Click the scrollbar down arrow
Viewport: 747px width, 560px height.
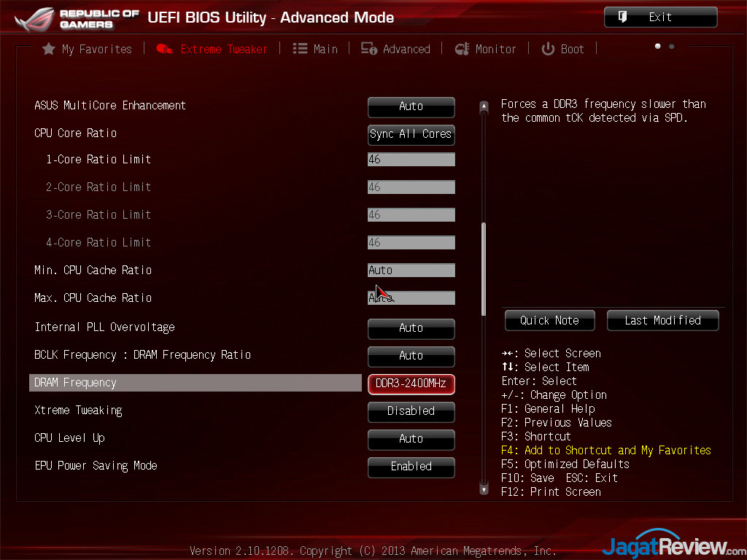(x=484, y=489)
